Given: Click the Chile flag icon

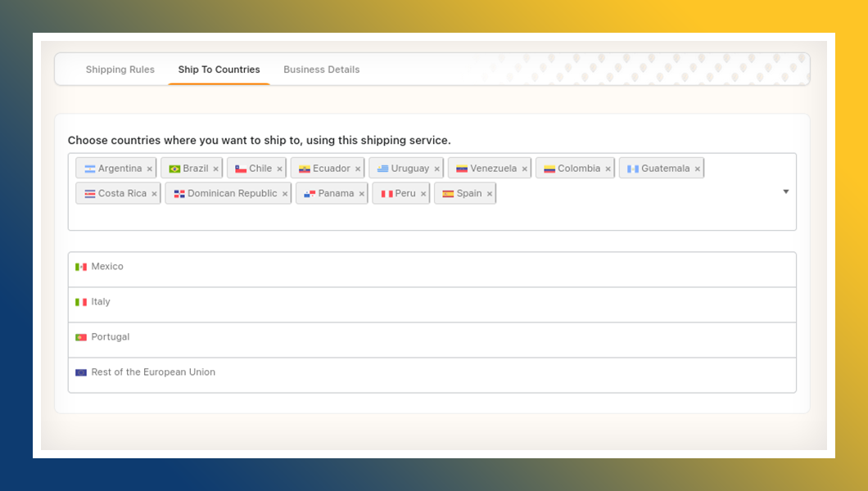Looking at the screenshot, I should point(240,169).
